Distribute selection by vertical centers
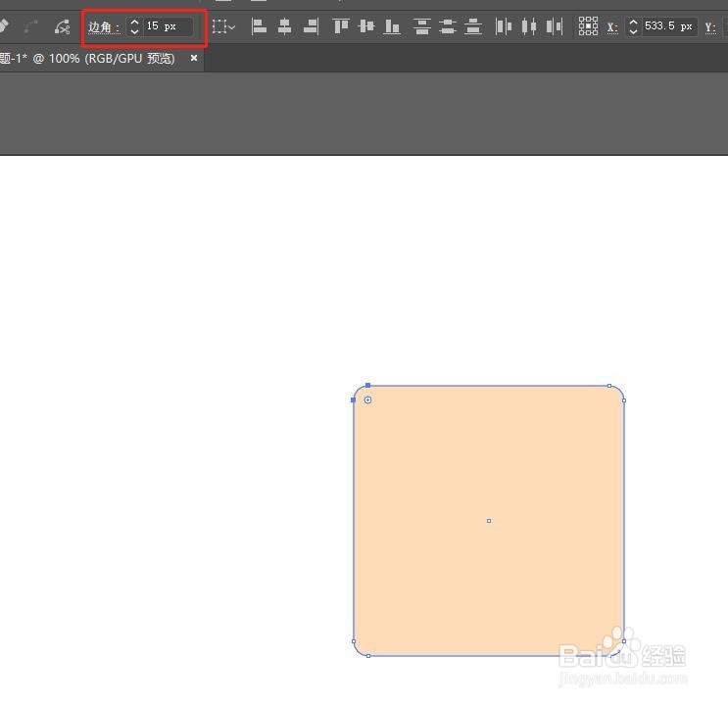This screenshot has width=728, height=704. tap(448, 26)
